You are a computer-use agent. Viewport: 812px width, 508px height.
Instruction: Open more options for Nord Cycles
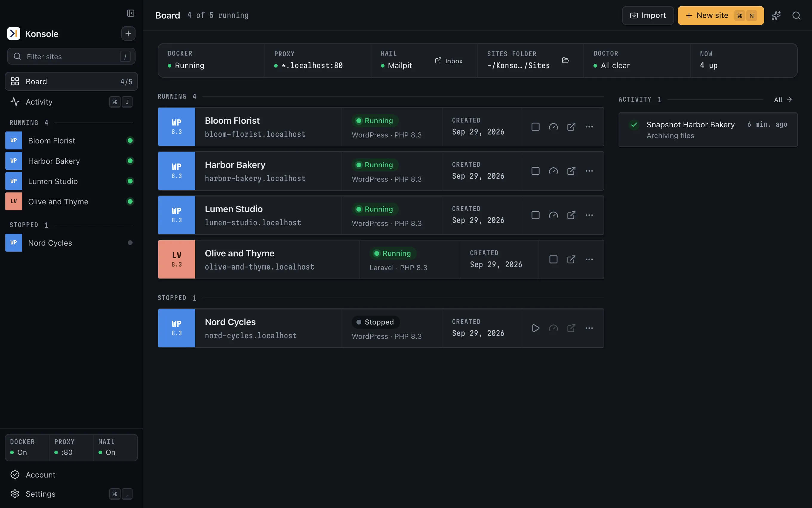click(x=589, y=328)
